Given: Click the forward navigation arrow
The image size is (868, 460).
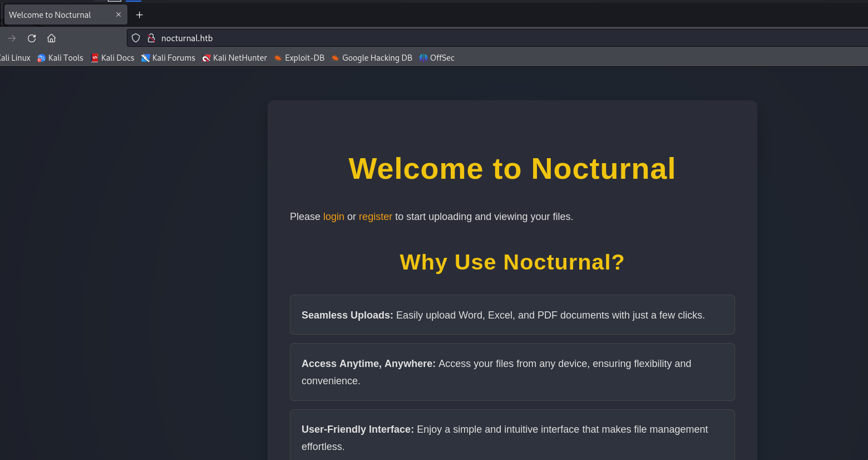Looking at the screenshot, I should 12,38.
